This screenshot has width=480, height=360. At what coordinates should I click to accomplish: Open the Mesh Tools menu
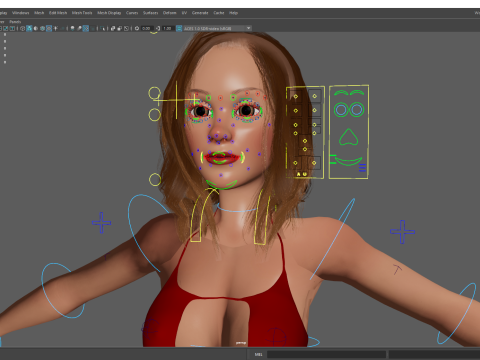pos(82,13)
